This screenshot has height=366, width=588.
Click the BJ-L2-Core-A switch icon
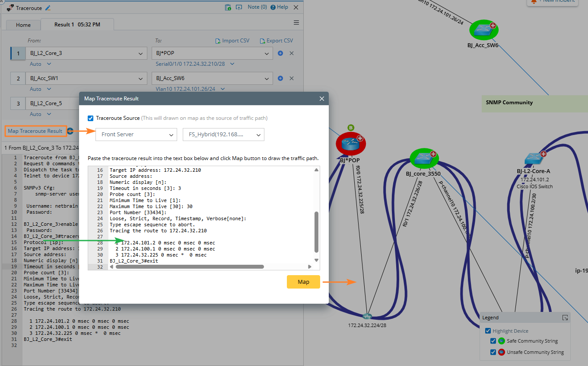533,159
